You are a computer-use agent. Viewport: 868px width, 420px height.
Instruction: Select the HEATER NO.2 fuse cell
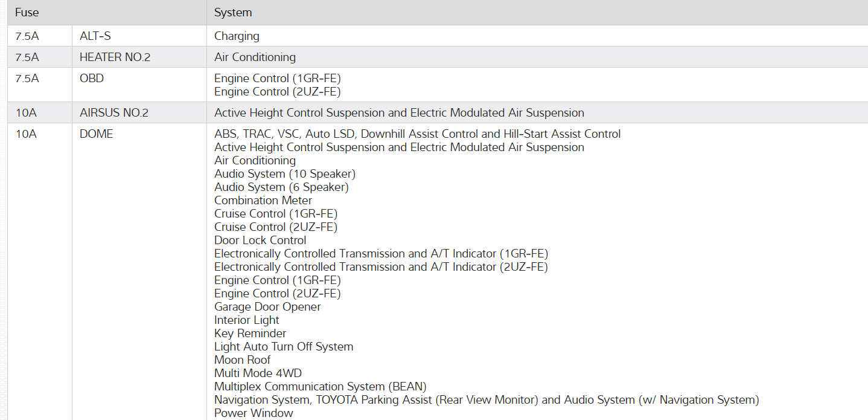coord(115,57)
